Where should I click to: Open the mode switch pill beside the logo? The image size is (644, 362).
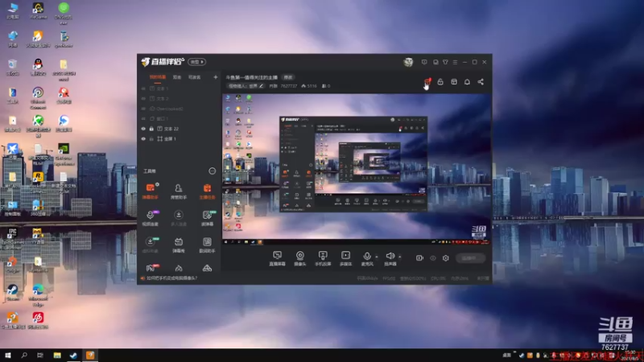pyautogui.click(x=197, y=62)
